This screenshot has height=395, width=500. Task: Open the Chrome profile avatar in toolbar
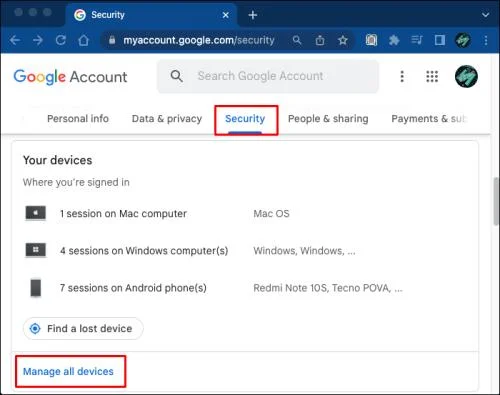point(463,40)
